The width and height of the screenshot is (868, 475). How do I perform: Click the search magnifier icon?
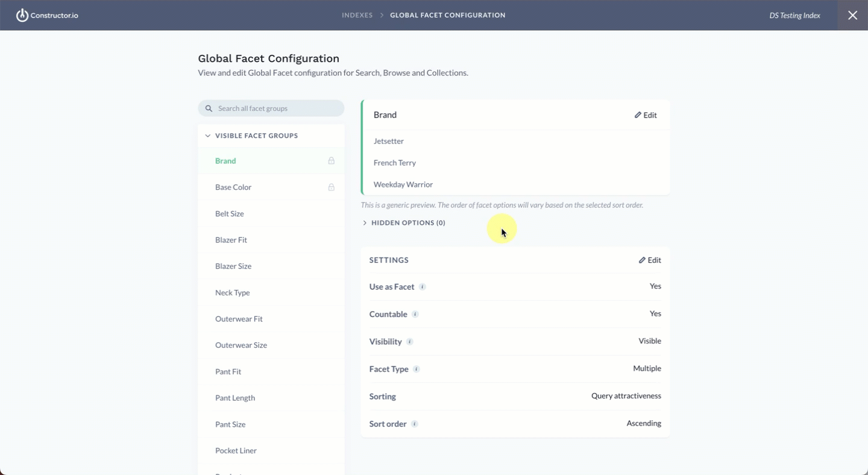(209, 109)
